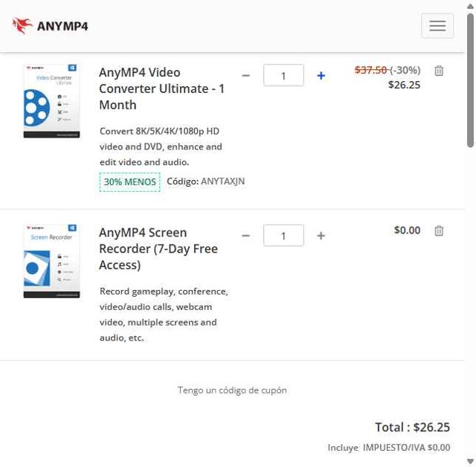476x467 pixels.
Task: Decrease Video Converter Ultimate quantity
Action: (245, 75)
